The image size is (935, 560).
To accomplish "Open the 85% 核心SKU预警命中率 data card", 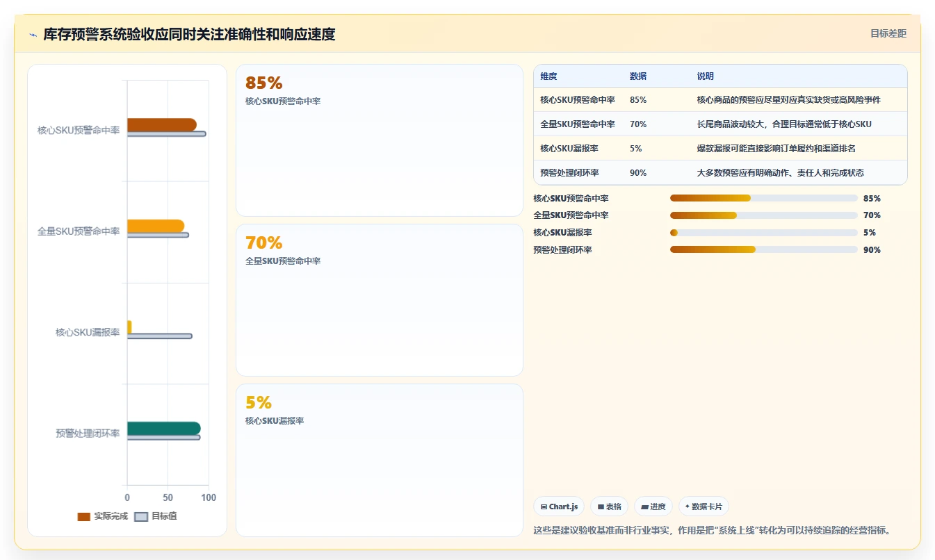I will [x=380, y=140].
